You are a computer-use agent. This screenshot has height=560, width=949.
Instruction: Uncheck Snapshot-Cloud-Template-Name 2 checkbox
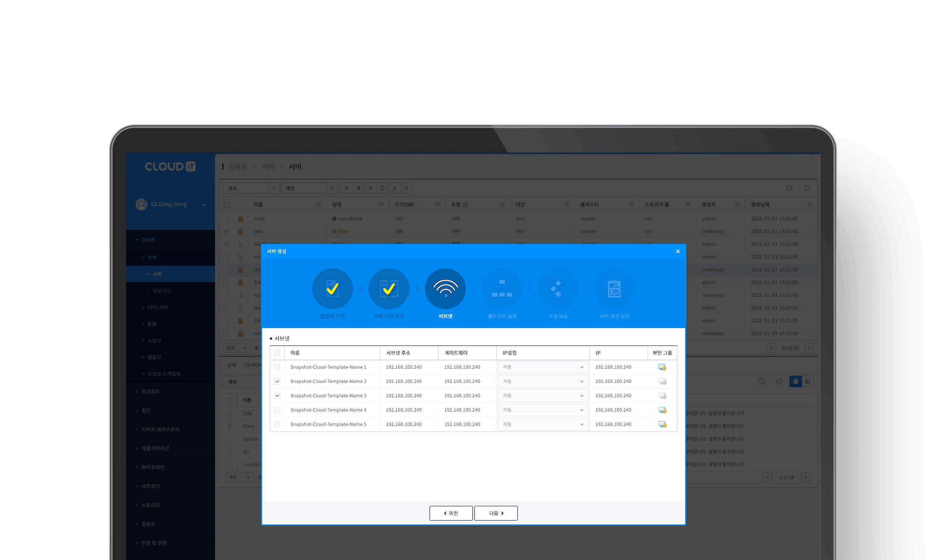[277, 381]
